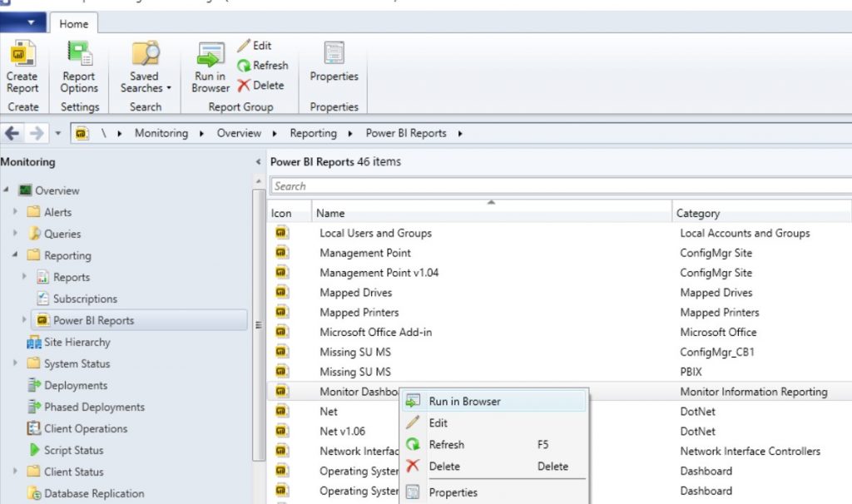This screenshot has width=852, height=504.
Task: Expand the Power BI Reports node
Action: pyautogui.click(x=24, y=319)
